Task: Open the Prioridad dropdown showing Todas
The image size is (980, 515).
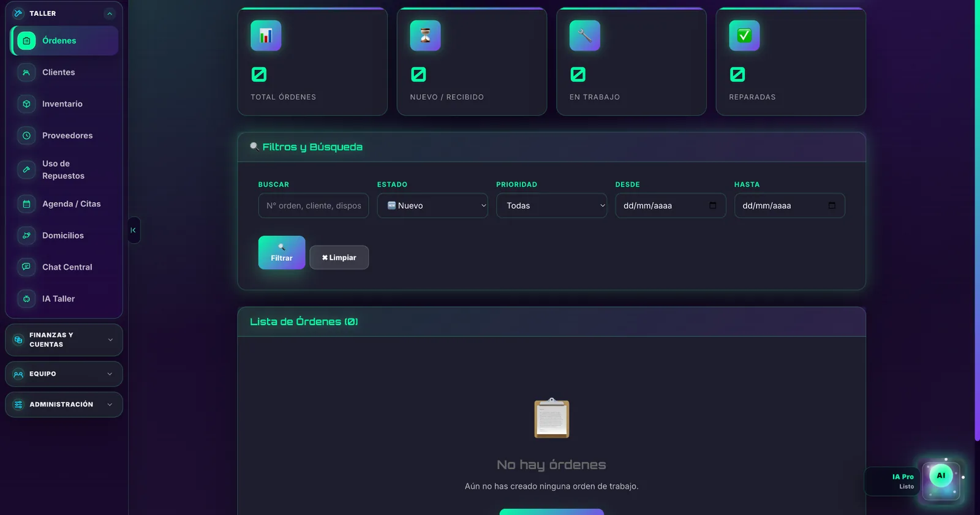Action: pos(551,206)
